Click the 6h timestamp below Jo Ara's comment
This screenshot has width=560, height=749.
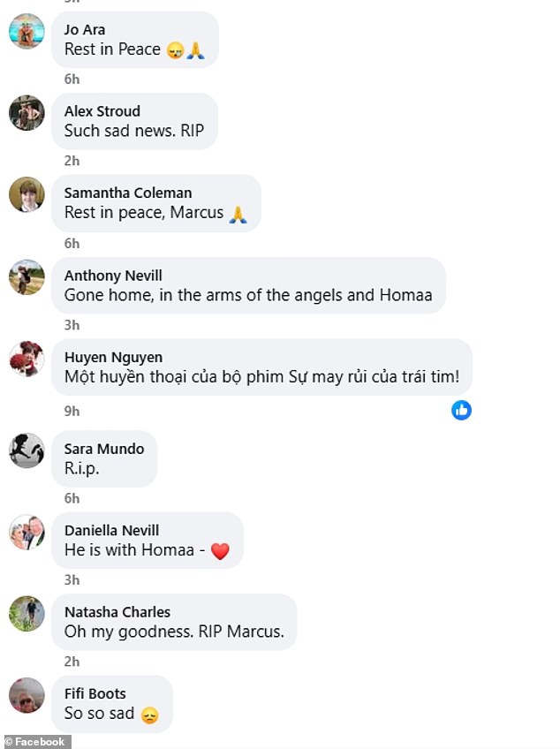(72, 79)
